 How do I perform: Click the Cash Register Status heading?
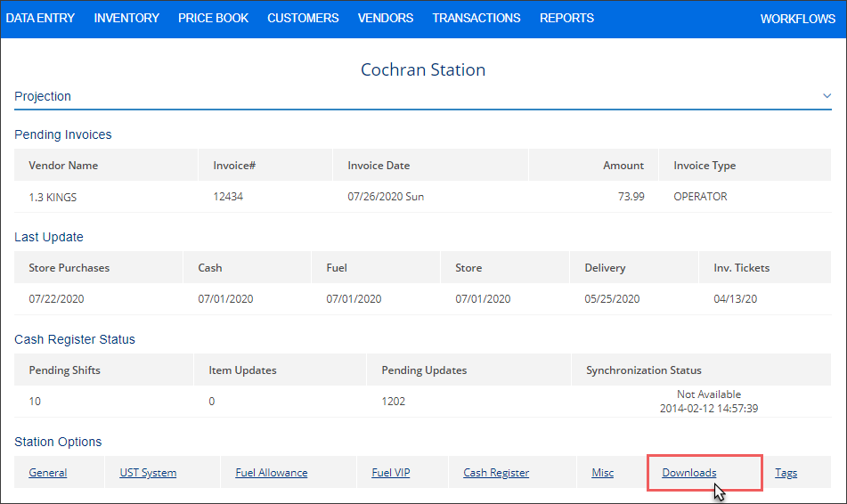[75, 339]
